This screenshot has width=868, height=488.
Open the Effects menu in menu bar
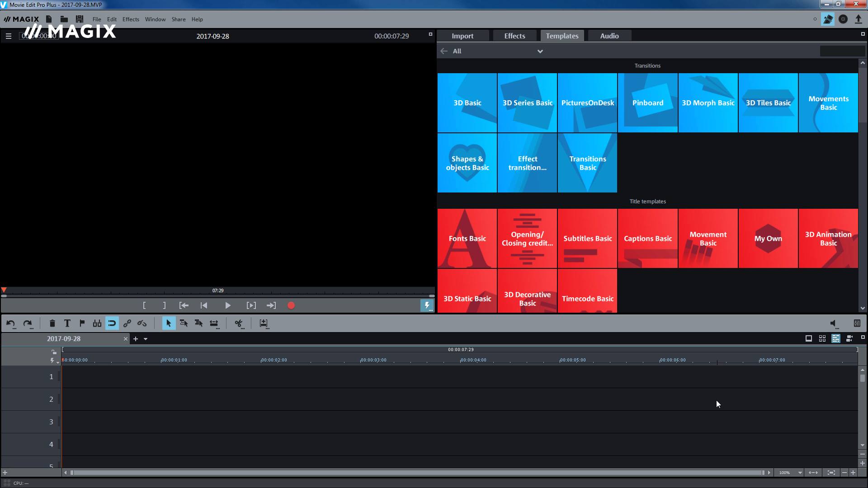pyautogui.click(x=130, y=19)
